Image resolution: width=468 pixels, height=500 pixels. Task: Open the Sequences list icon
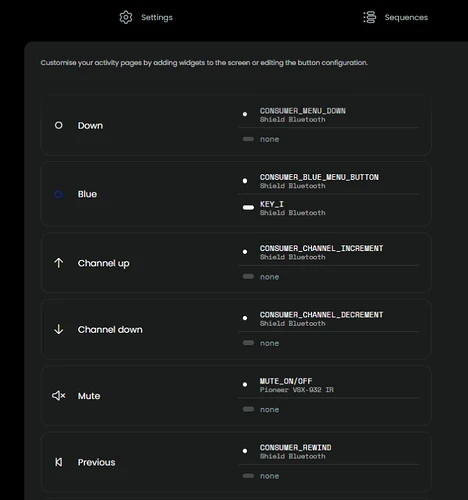pyautogui.click(x=369, y=17)
